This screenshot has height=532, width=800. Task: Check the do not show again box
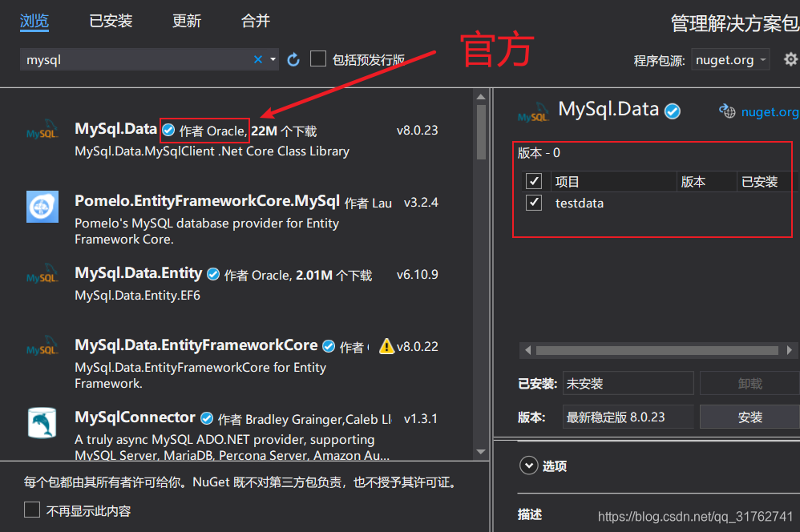pyautogui.click(x=32, y=510)
